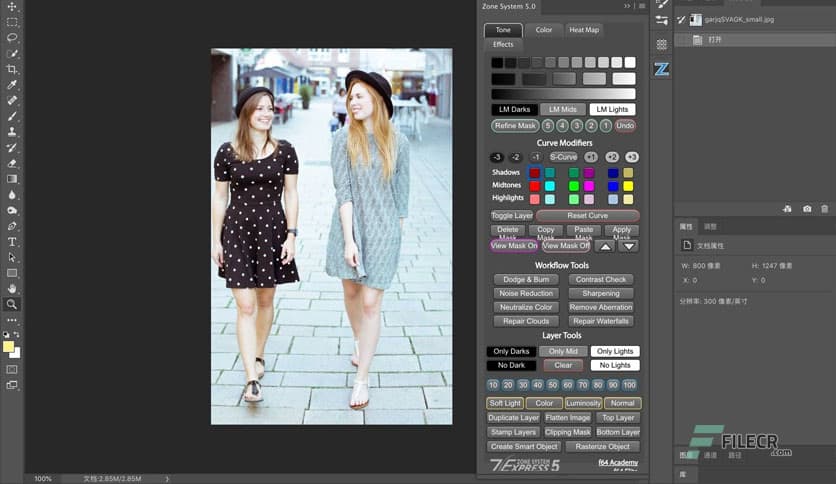
Task: Select the Lasso tool
Action: point(12,38)
